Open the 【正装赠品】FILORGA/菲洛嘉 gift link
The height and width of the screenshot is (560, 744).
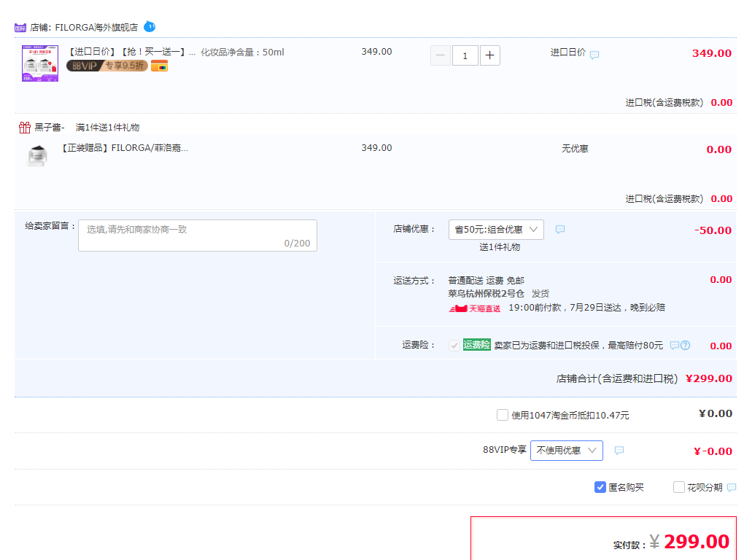[x=125, y=148]
